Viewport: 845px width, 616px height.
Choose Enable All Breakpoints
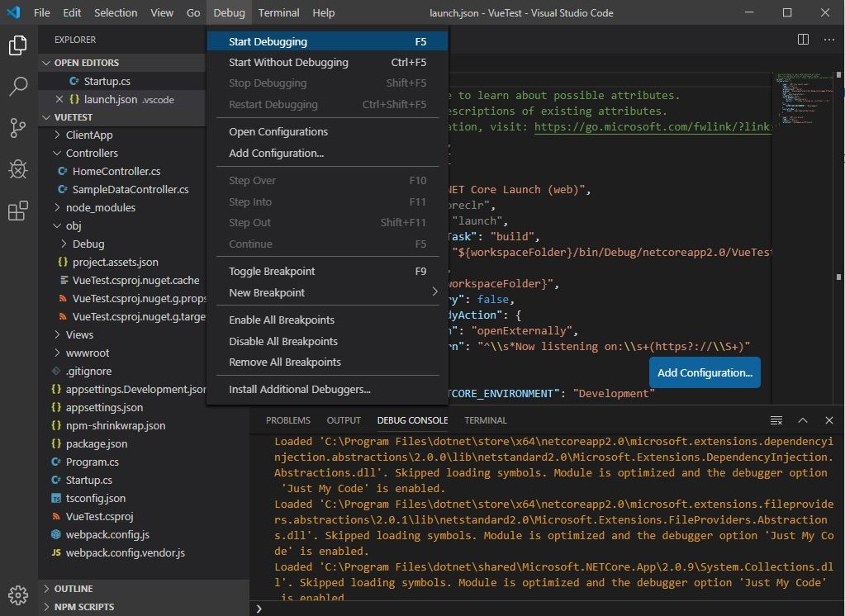282,320
